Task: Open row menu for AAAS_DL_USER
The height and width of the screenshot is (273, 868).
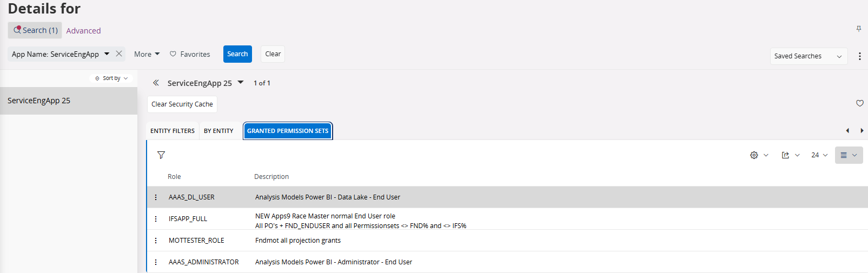Action: (x=156, y=197)
